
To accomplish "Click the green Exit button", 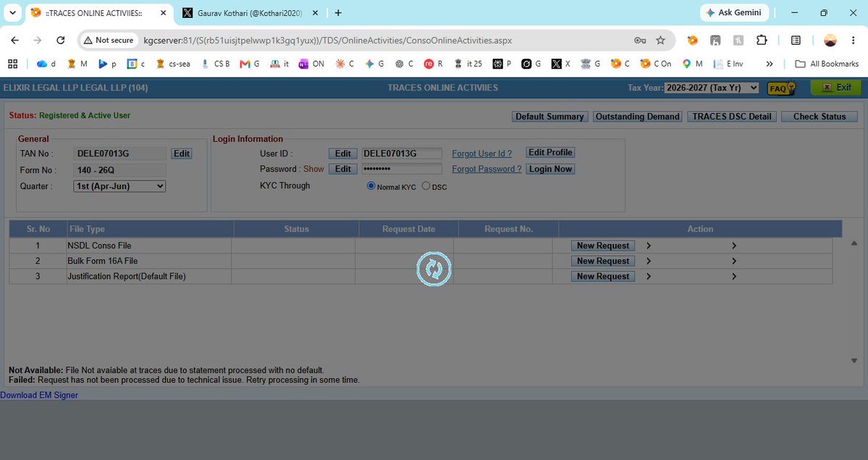I will tap(836, 88).
